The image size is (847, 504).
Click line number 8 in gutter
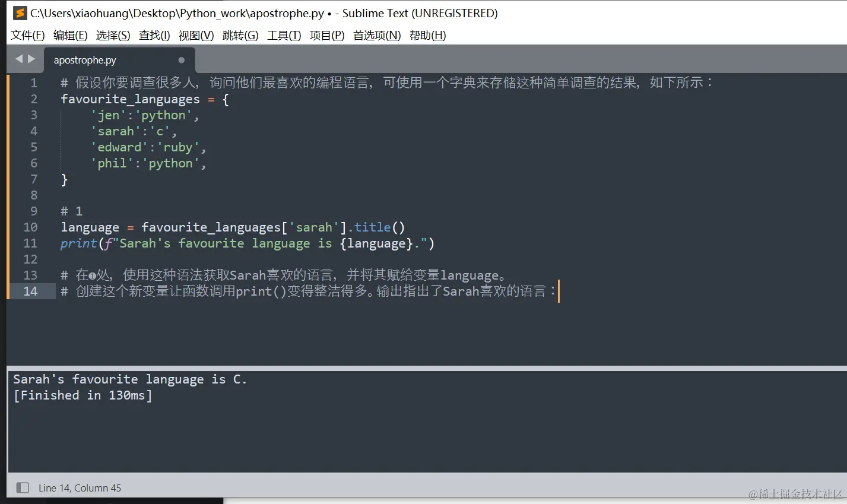pyautogui.click(x=34, y=195)
